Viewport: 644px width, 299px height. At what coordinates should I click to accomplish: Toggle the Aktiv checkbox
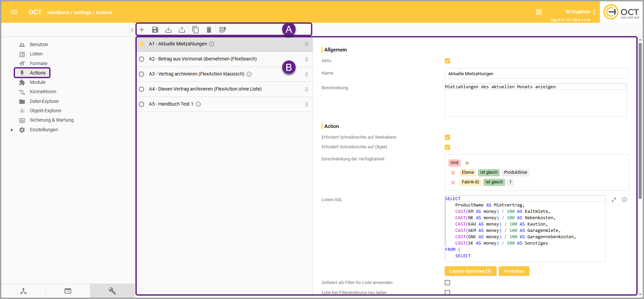click(x=447, y=61)
